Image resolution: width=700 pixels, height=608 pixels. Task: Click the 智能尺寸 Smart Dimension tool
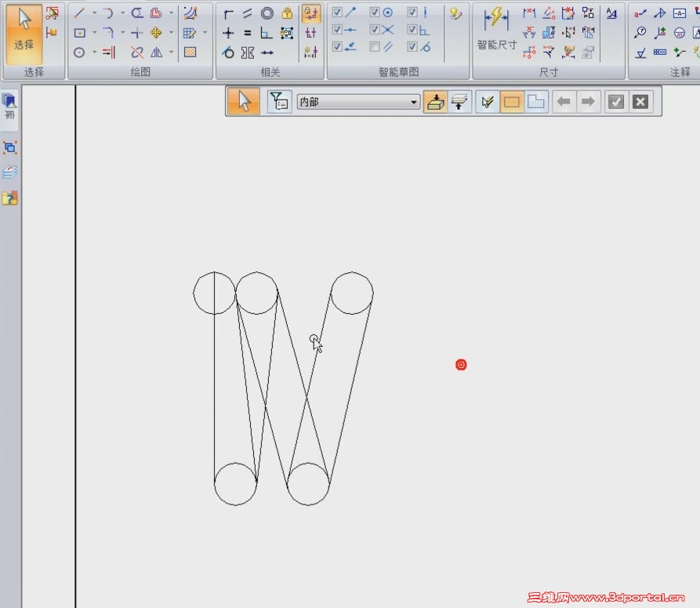click(x=496, y=30)
